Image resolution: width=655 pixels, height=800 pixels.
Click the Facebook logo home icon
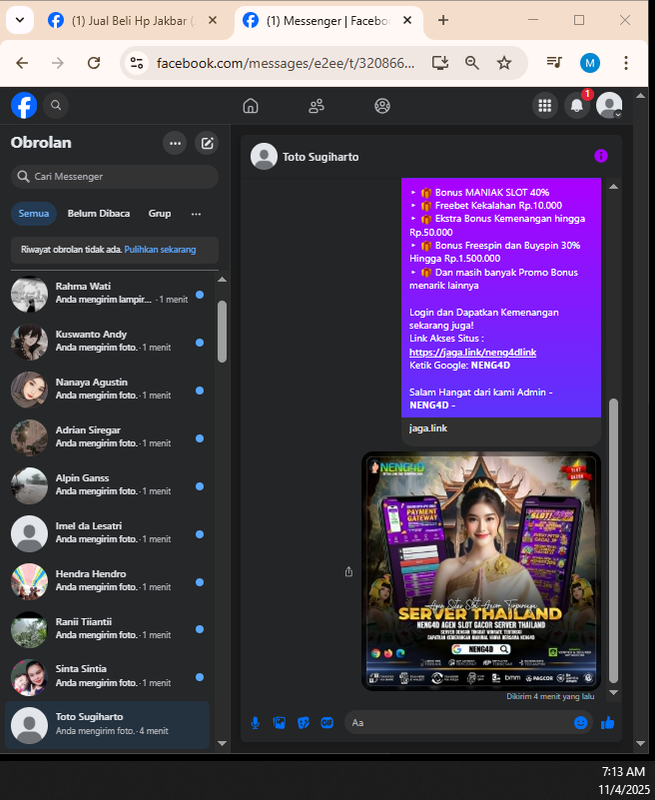point(24,105)
